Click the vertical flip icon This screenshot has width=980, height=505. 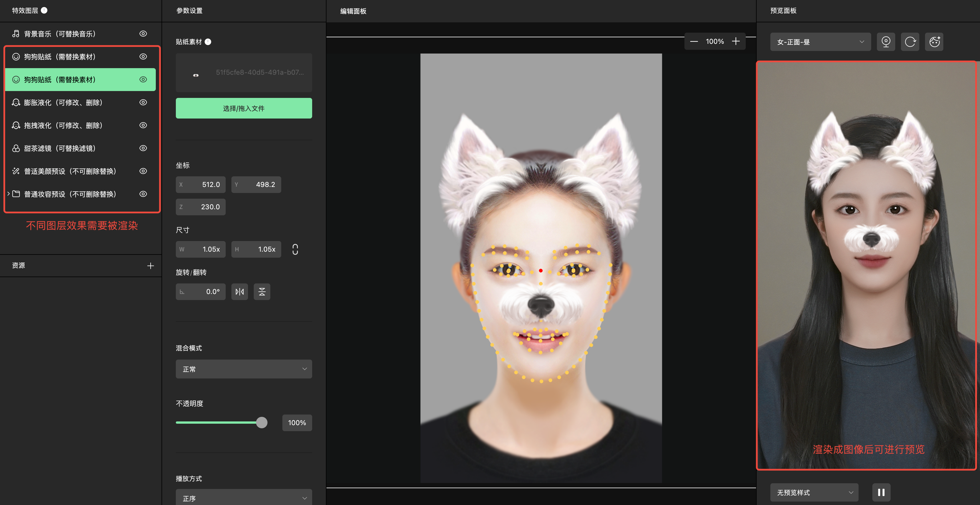point(262,292)
